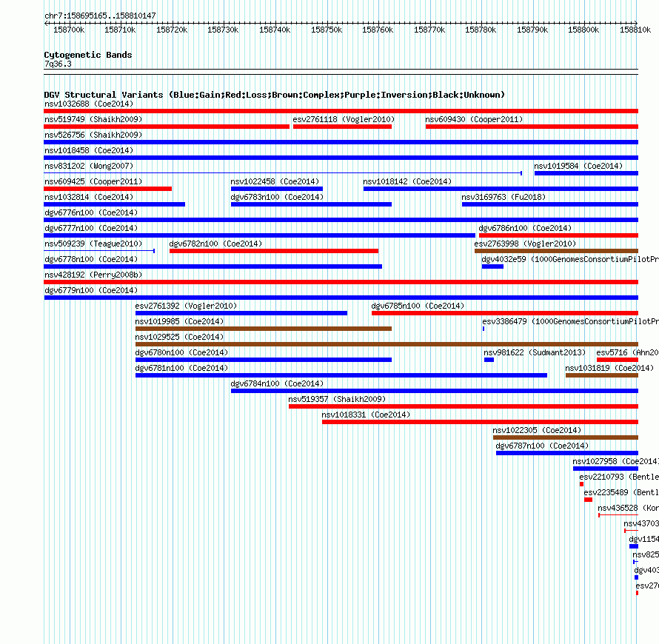Click chr7:158695165..158810147 coordinate text
The image size is (659, 644).
[100, 16]
